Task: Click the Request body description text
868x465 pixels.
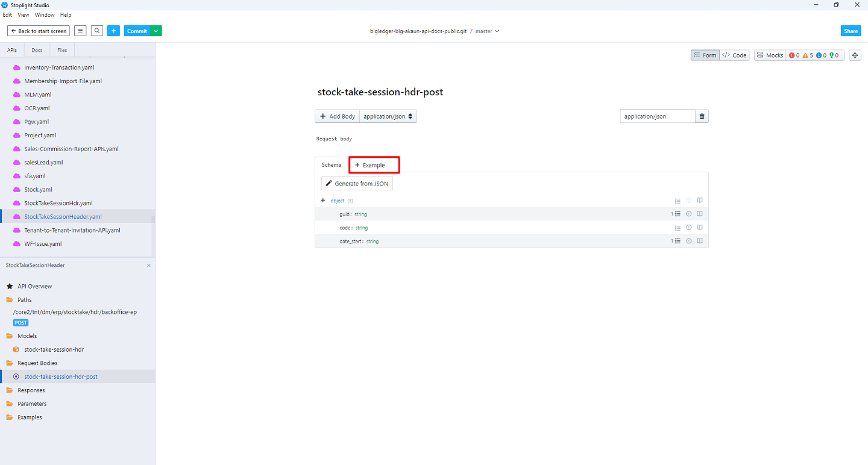Action: pos(334,139)
